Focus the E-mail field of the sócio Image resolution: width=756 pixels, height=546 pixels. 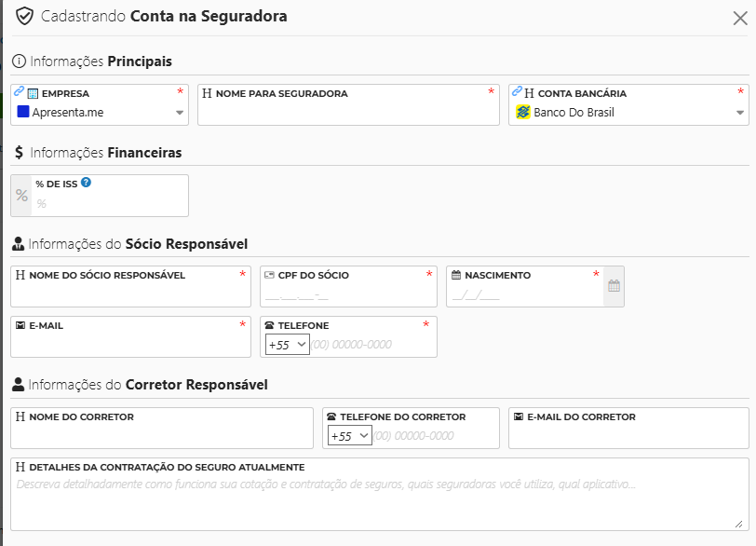tap(130, 344)
